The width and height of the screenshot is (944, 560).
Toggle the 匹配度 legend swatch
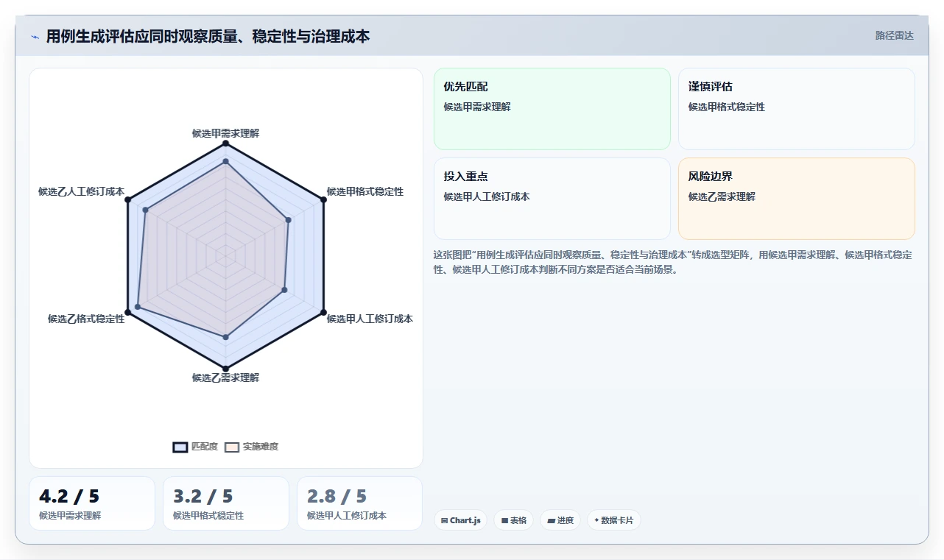[180, 447]
